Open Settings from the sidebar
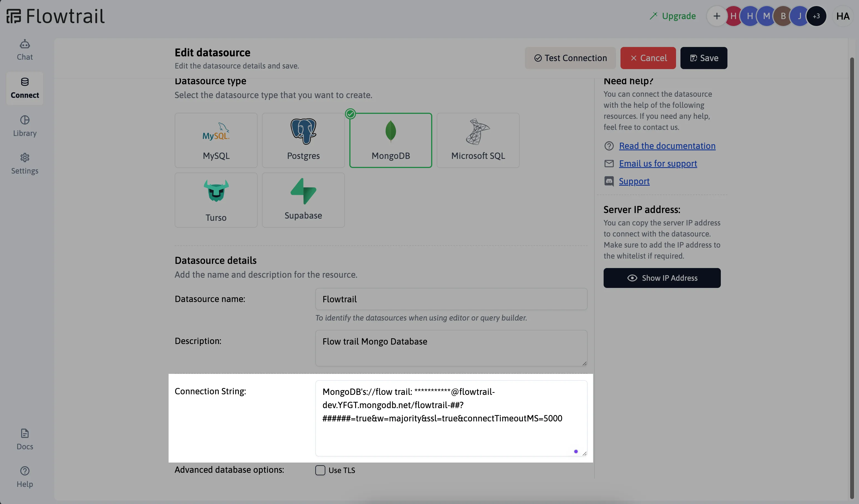Image resolution: width=859 pixels, height=504 pixels. 25,164
